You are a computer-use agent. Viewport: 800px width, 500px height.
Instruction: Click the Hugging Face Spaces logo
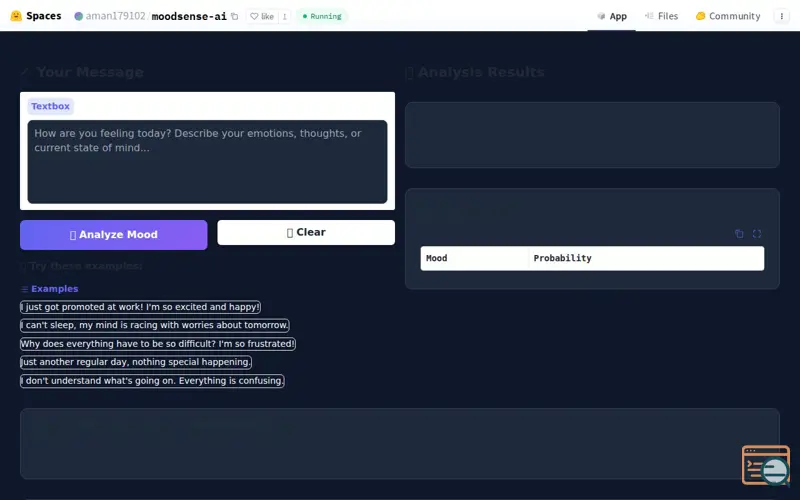click(36, 16)
